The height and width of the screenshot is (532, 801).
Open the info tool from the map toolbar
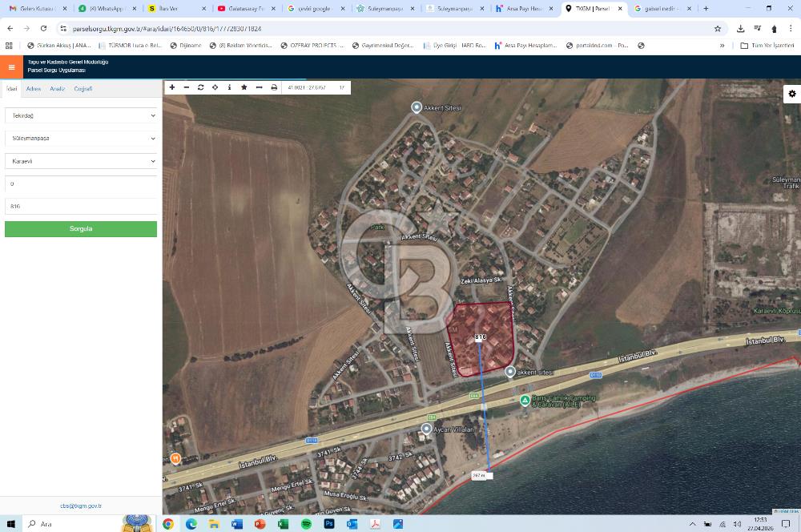tap(230, 87)
